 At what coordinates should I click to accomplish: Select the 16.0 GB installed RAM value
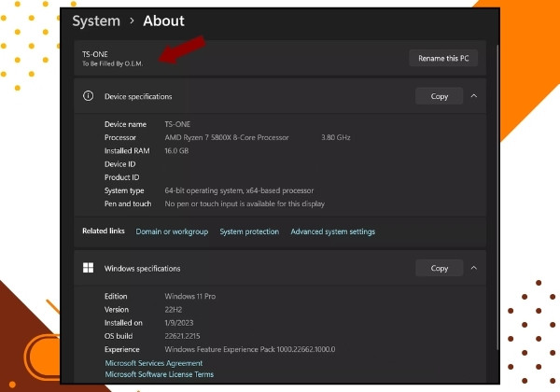(x=176, y=150)
